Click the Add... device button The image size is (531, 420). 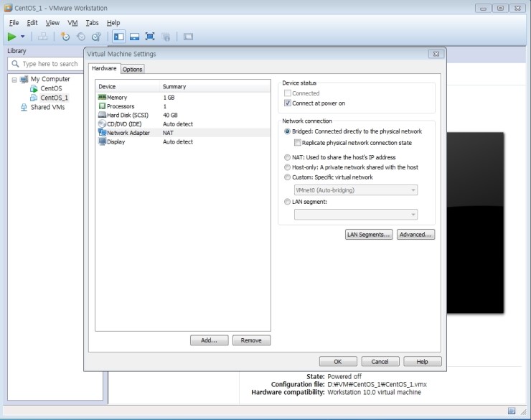coord(210,340)
